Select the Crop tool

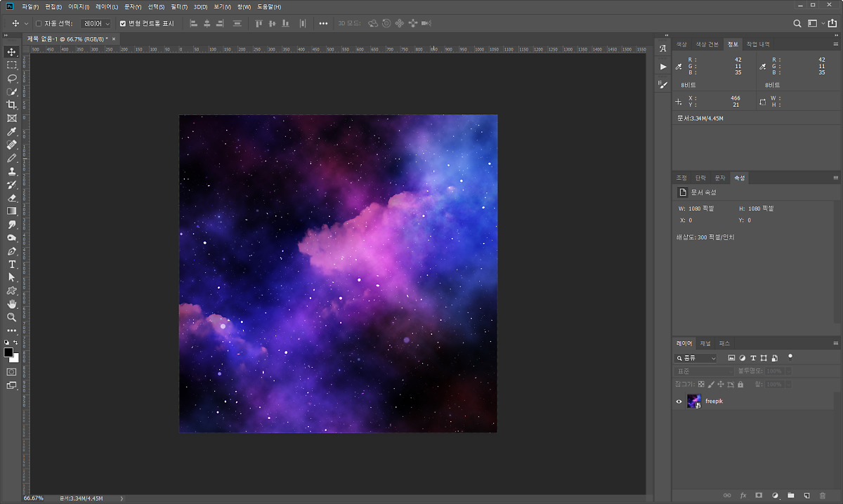pos(12,105)
